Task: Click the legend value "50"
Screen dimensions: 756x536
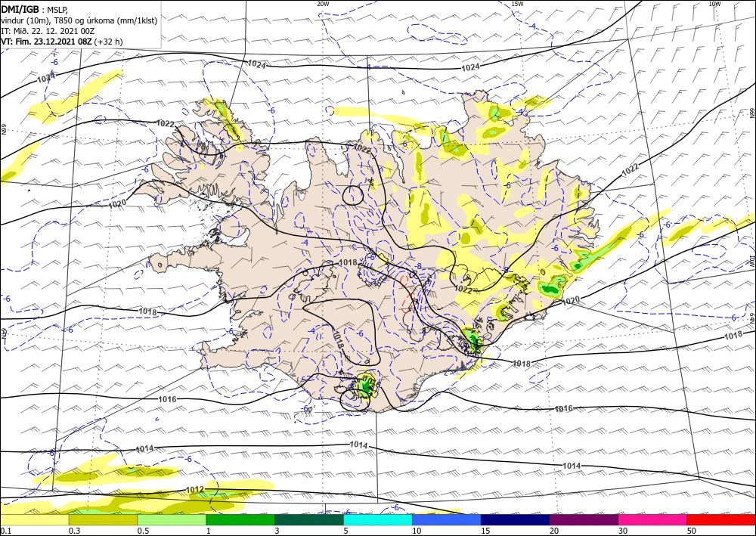Action: (x=692, y=531)
